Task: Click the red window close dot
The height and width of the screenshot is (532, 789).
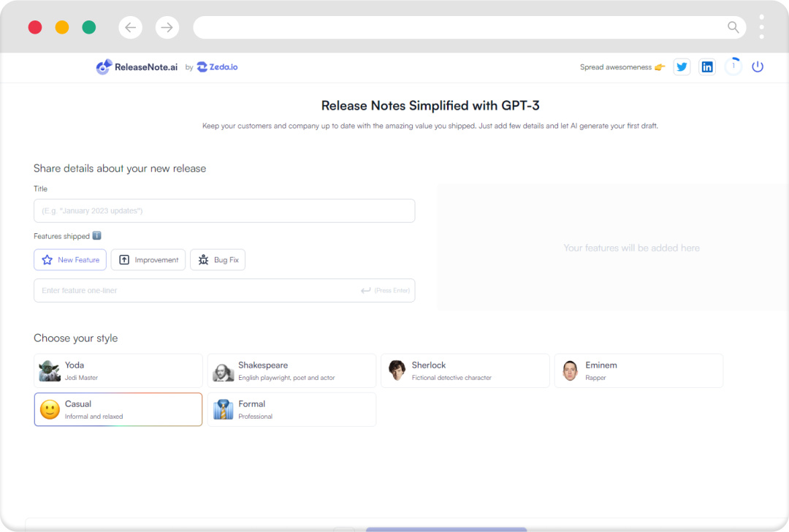Action: pos(35,27)
